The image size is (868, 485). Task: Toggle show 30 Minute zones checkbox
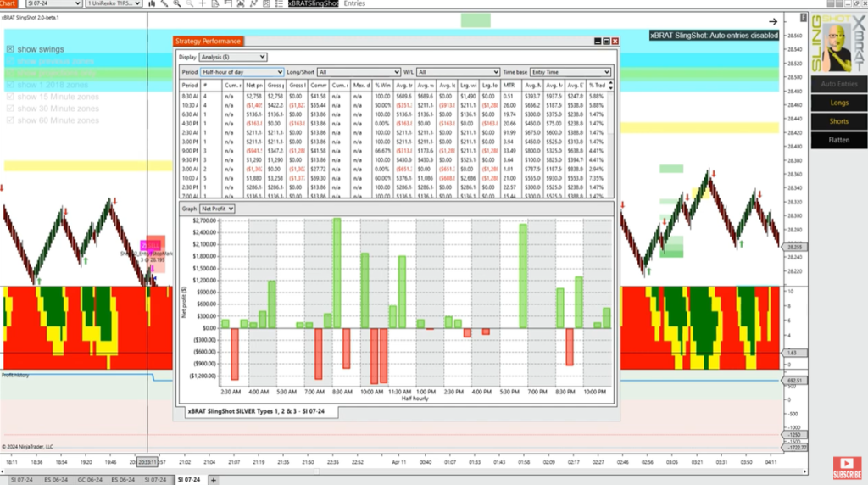(10, 109)
